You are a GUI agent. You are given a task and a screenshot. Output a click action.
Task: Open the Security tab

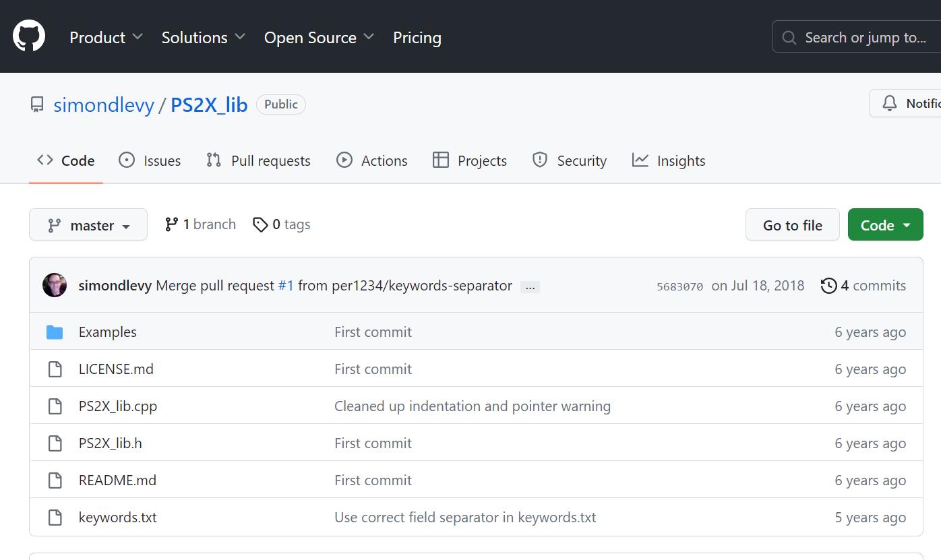click(x=570, y=160)
